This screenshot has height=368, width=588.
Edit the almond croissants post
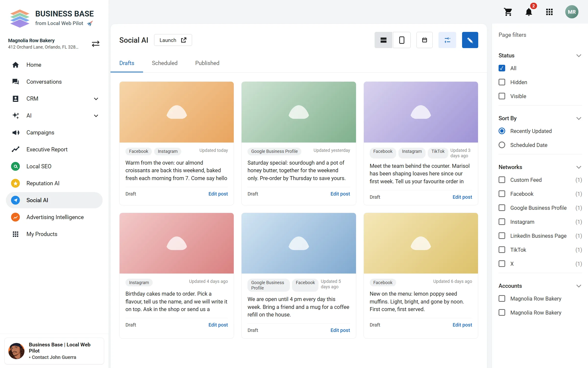218,194
